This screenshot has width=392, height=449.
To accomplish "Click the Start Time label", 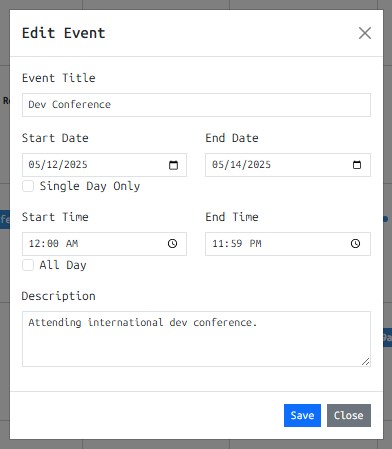I will [x=55, y=217].
